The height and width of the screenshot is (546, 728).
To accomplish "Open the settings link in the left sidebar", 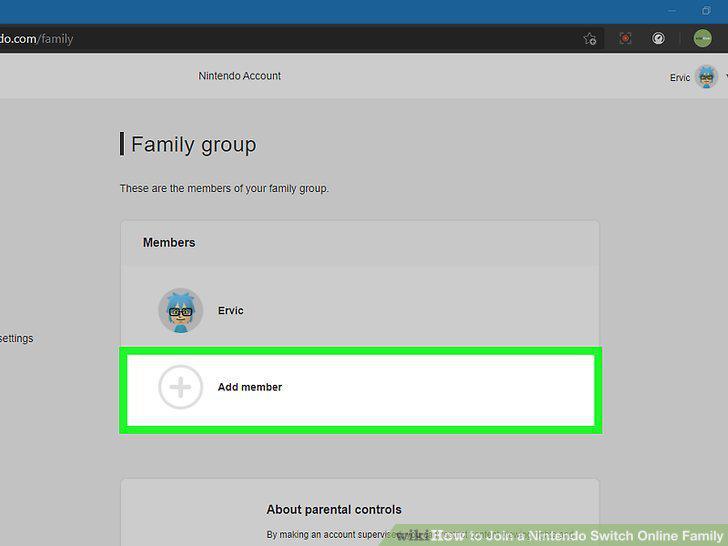I will tap(16, 338).
